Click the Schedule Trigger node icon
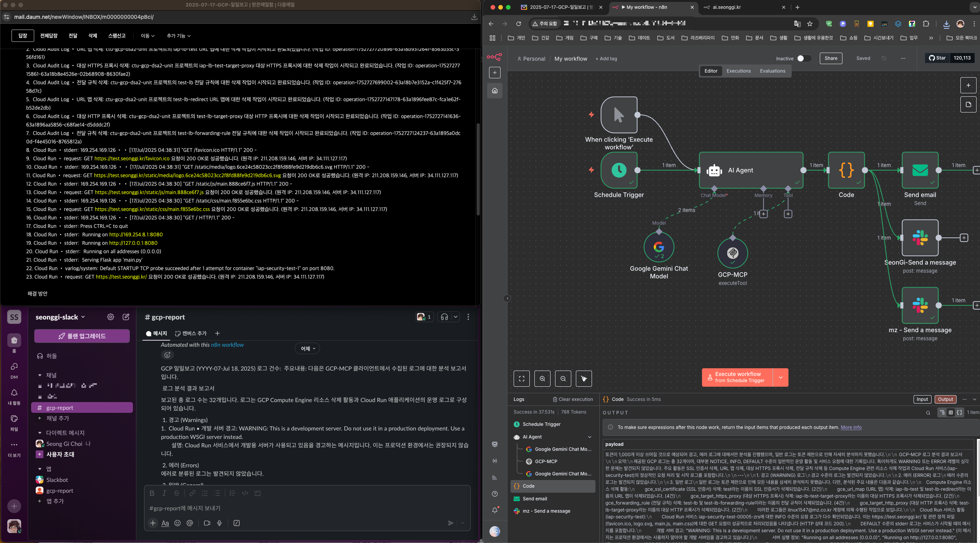Image resolution: width=980 pixels, height=543 pixels. click(619, 170)
